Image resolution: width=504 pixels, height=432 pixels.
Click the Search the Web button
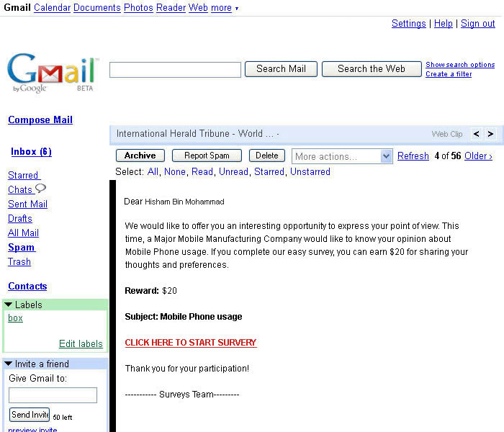[372, 69]
